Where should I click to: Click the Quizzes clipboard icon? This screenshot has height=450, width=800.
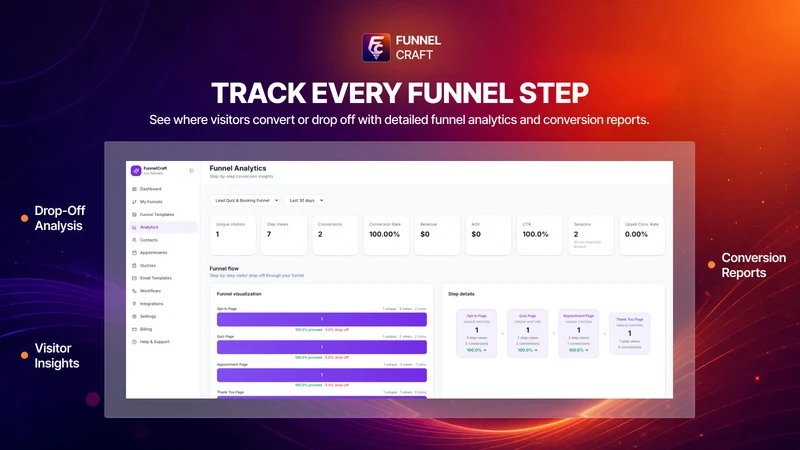(134, 265)
